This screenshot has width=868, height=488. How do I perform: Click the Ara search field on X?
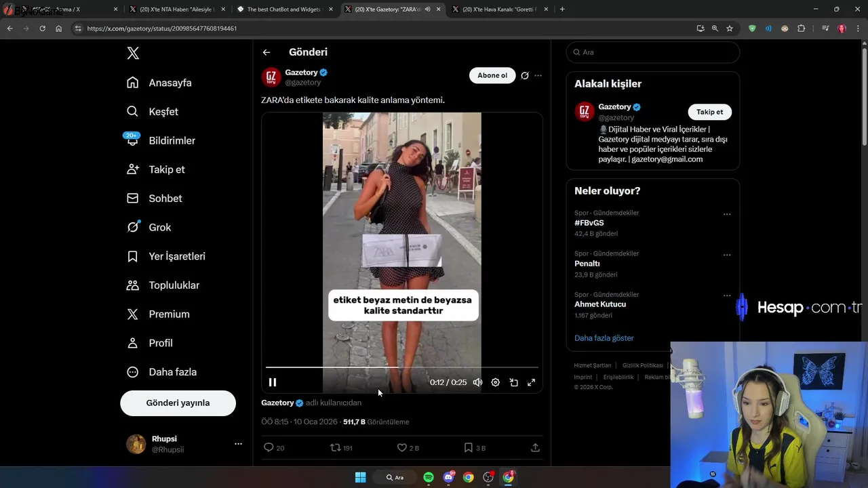tap(653, 52)
